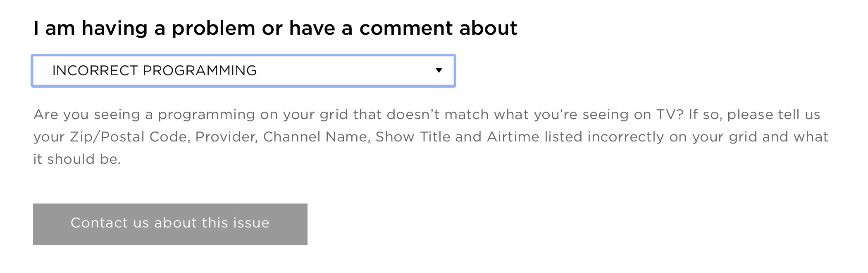Click the selected INCORRECT PROGRAMMING text
Image resolution: width=868 pixels, height=273 pixels.
[x=155, y=71]
